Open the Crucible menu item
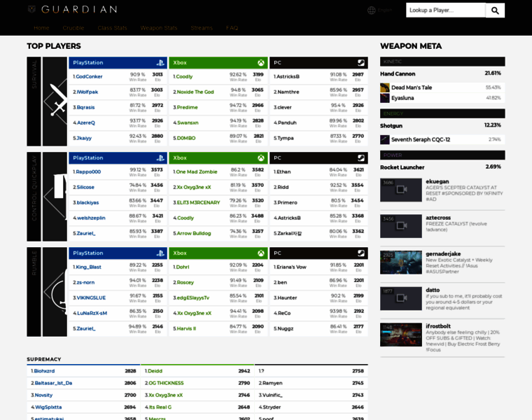The height and width of the screenshot is (420, 532). (x=73, y=28)
